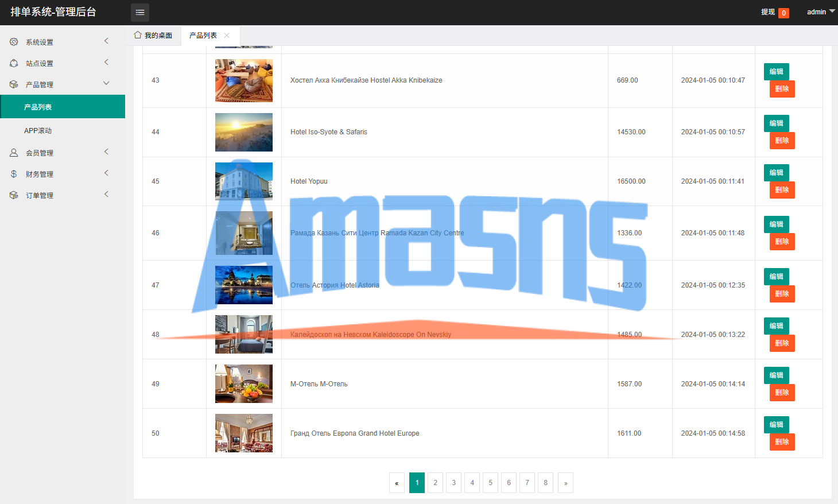Click 编辑 for Hotel Iso-Syote & Safaris
The width and height of the screenshot is (838, 504).
point(777,123)
